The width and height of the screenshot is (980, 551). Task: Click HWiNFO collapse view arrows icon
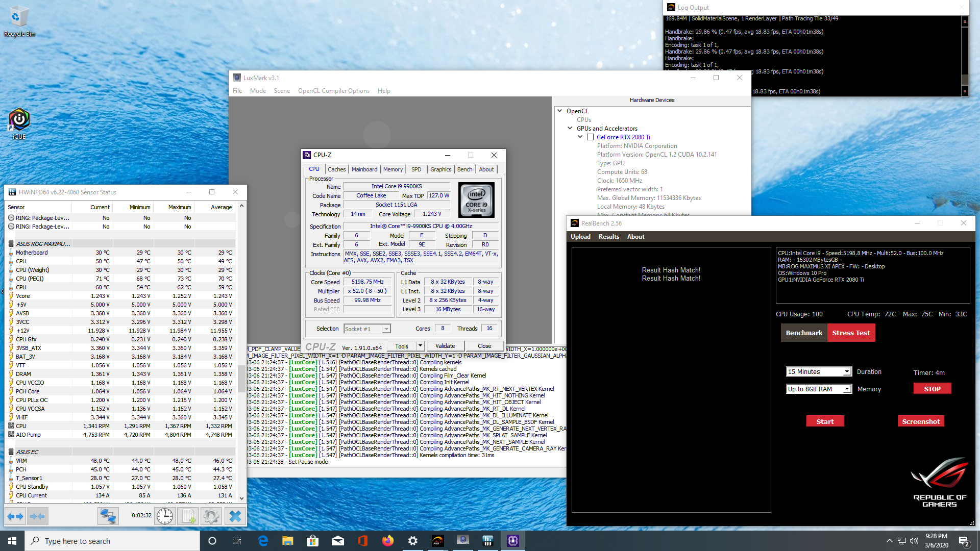(37, 516)
